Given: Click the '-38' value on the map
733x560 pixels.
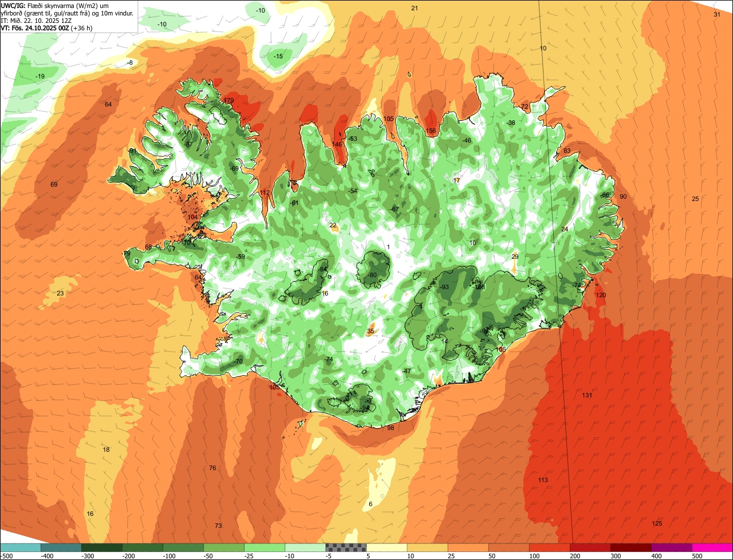Looking at the screenshot, I should pyautogui.click(x=511, y=123).
